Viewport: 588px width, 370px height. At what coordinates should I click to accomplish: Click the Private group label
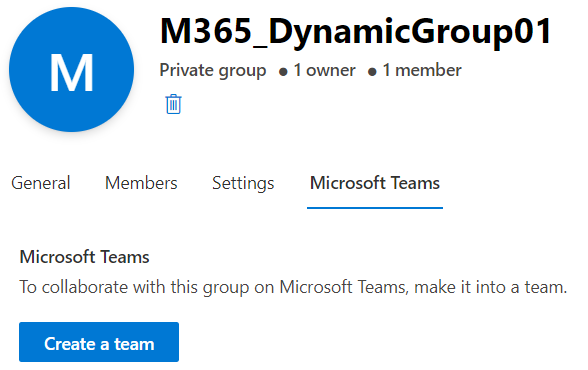(x=213, y=70)
